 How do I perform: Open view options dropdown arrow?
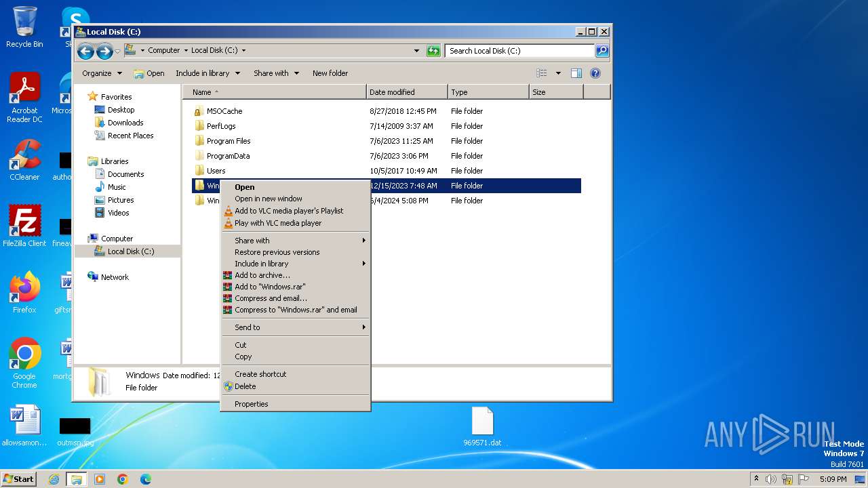(x=558, y=73)
